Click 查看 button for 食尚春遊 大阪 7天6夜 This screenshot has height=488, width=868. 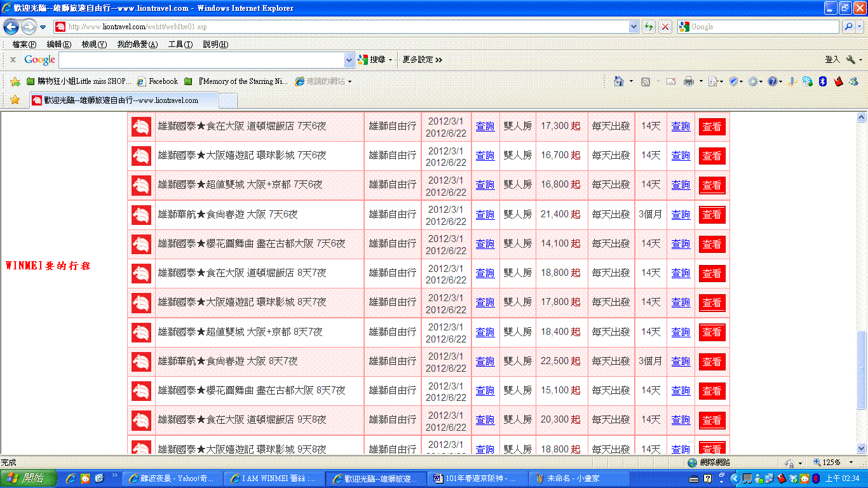point(712,215)
